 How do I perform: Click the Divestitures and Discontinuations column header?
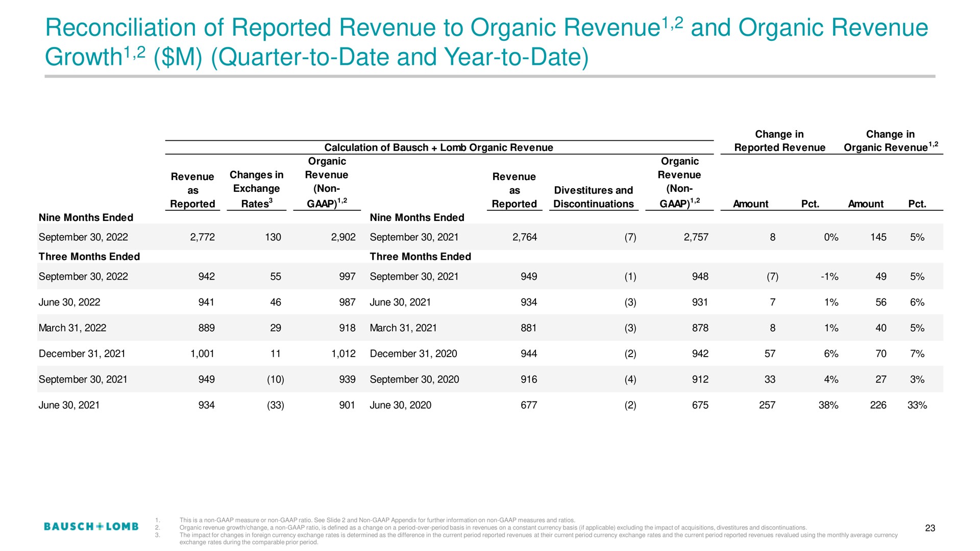click(594, 197)
